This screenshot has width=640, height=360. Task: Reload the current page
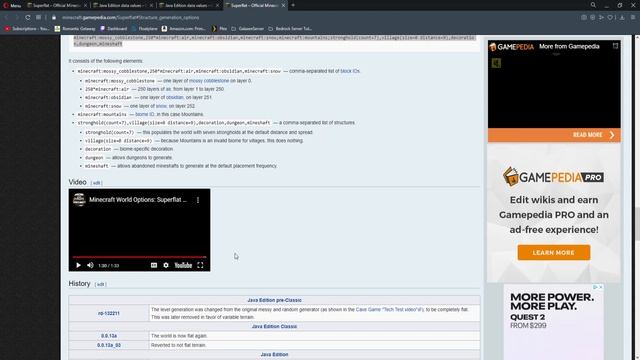tap(27, 18)
